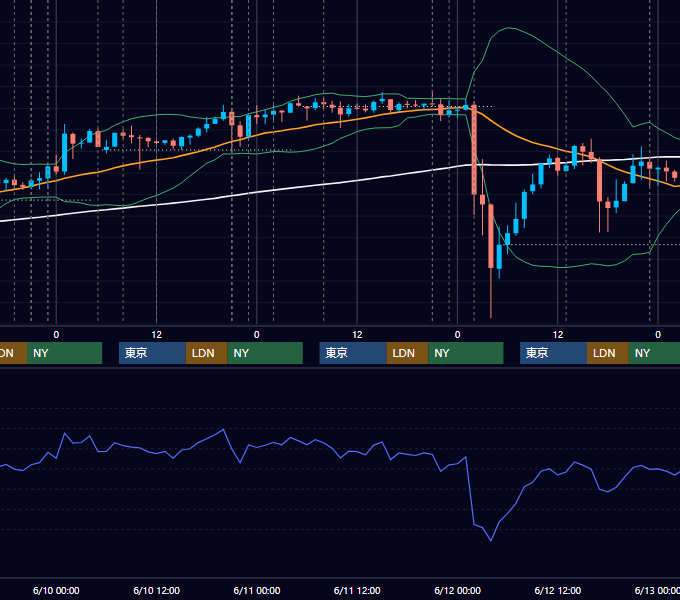The height and width of the screenshot is (600, 680).
Task: Click the large red candle after 6/12 00:00
Action: [x=474, y=150]
